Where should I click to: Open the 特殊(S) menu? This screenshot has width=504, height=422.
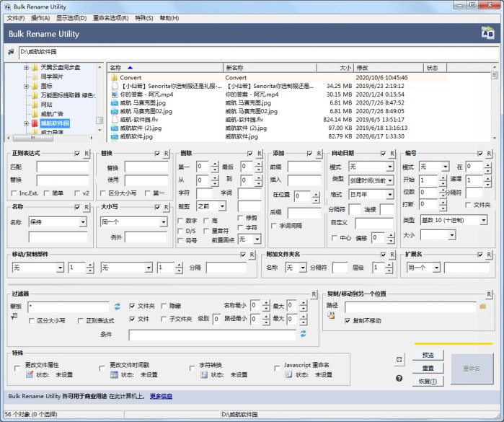coord(143,18)
